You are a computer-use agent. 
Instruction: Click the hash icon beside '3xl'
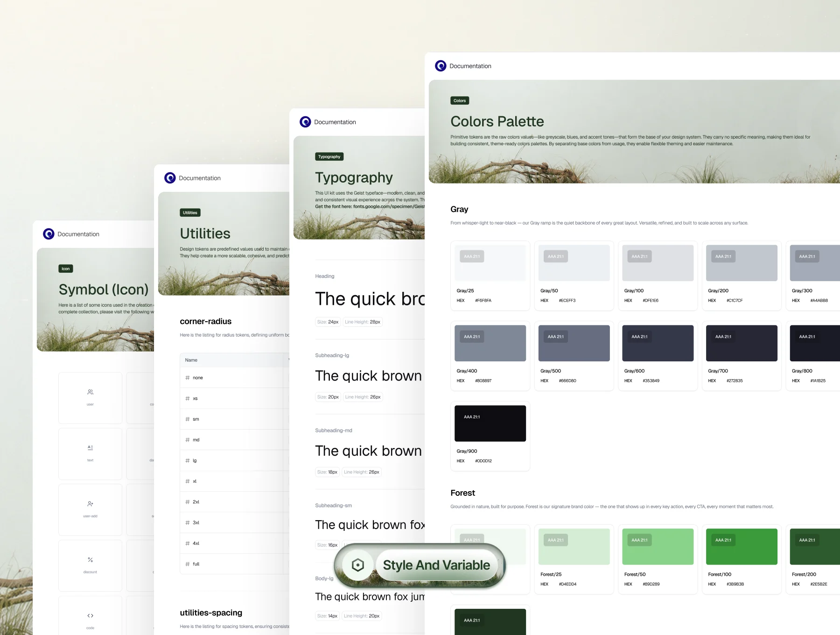coord(188,522)
